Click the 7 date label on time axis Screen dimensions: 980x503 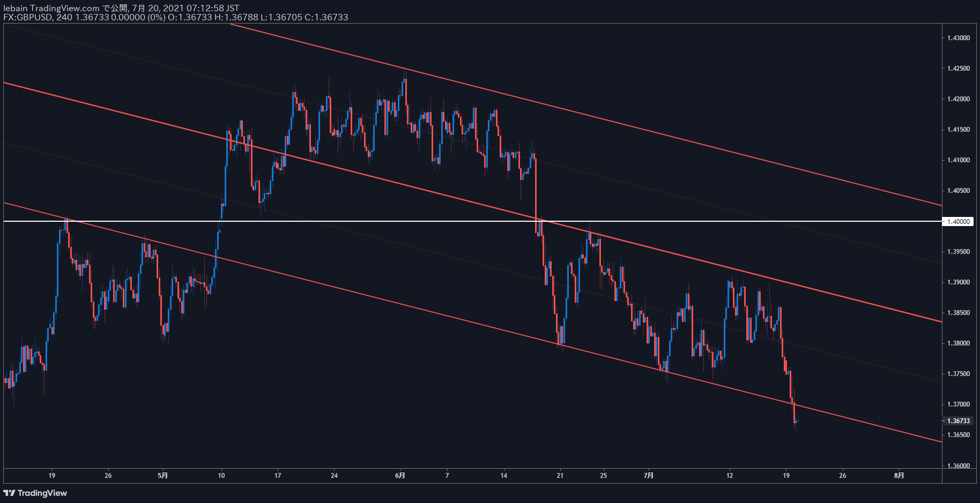coord(447,476)
